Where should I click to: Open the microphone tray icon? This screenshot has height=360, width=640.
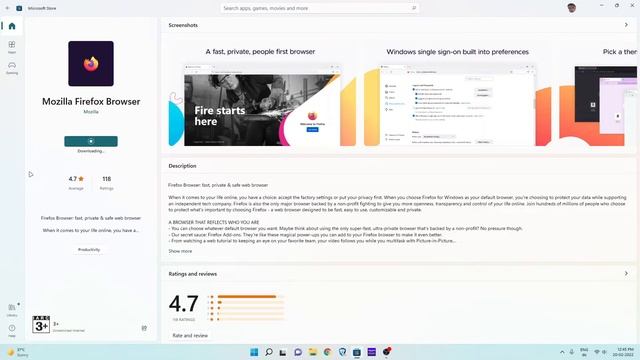[572, 352]
